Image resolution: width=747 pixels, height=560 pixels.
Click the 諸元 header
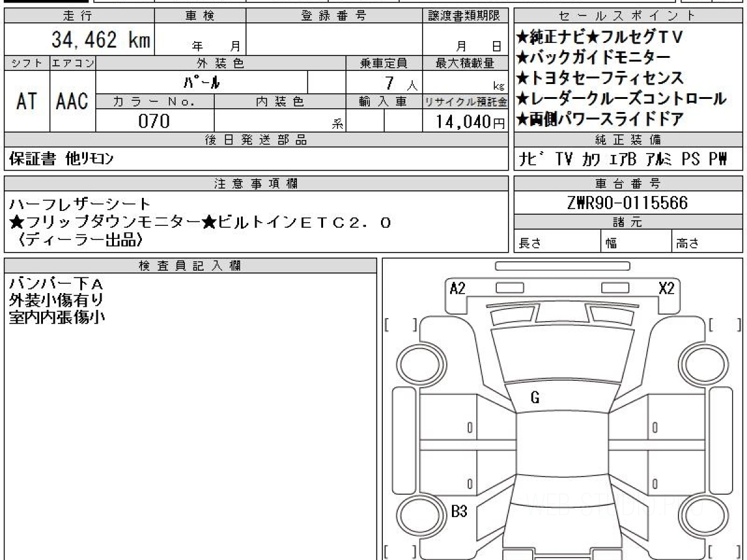coord(627,222)
